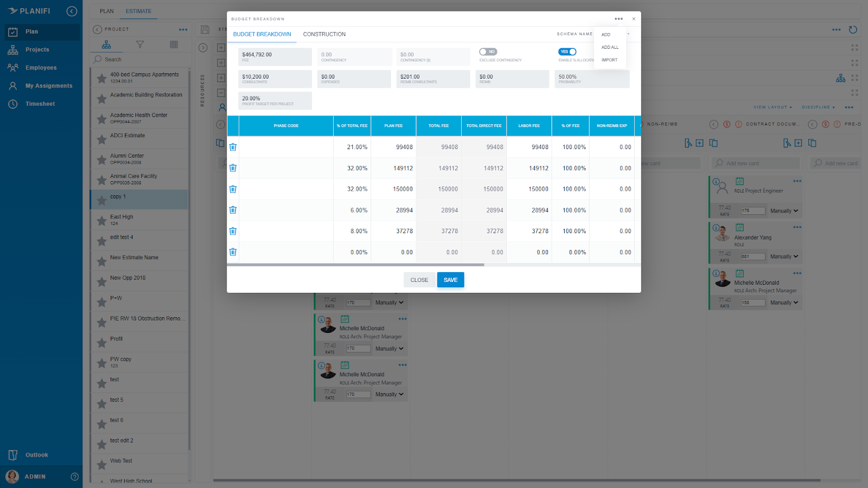This screenshot has height=488, width=868.
Task: Disable the Enable % Allocation toggle
Action: (x=567, y=52)
